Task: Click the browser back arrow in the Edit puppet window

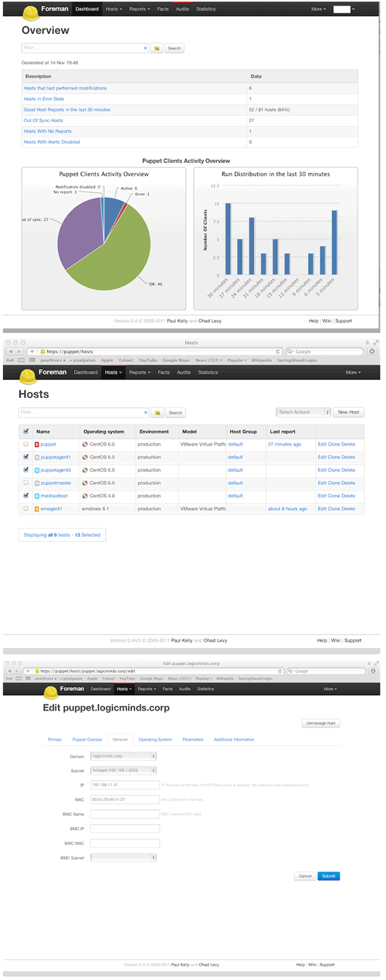Action: click(11, 671)
